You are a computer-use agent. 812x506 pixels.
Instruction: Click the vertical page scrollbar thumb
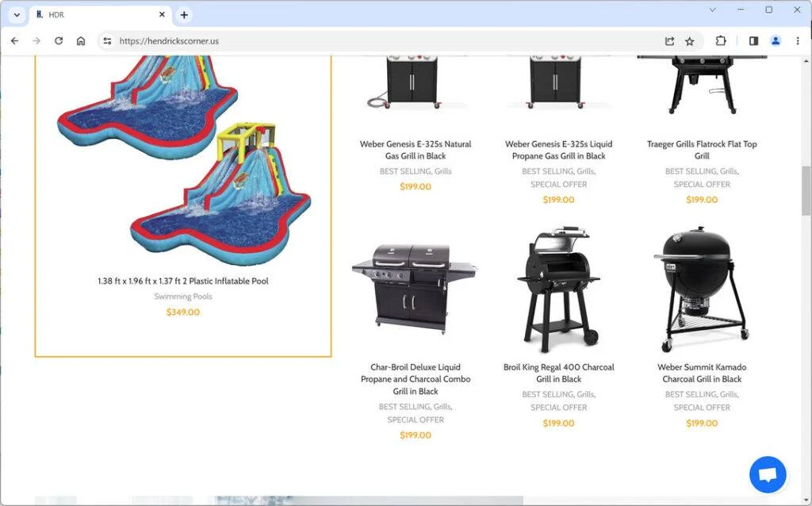point(806,190)
